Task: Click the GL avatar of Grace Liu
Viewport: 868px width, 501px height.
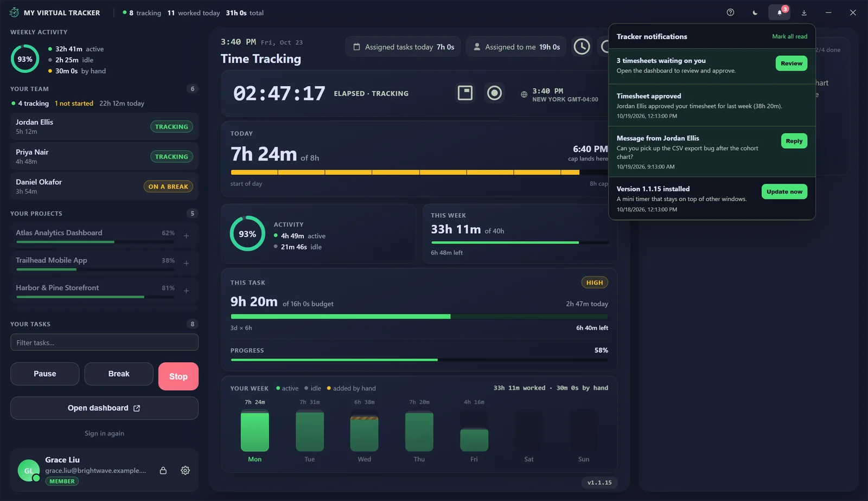Action: (x=29, y=471)
